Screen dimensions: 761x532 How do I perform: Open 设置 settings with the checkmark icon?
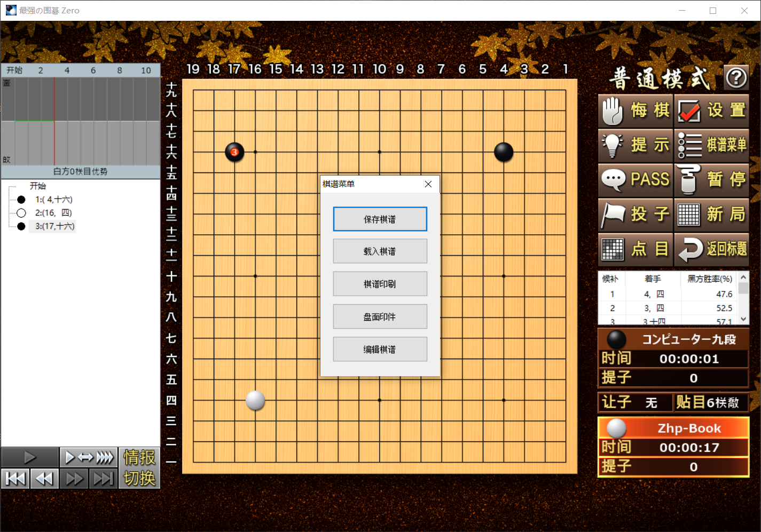tap(711, 110)
